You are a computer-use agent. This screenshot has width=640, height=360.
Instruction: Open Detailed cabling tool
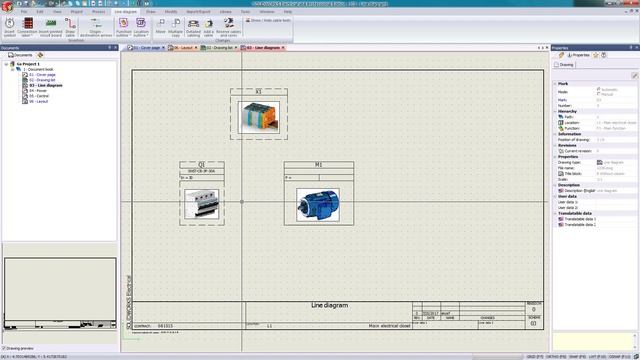click(193, 27)
